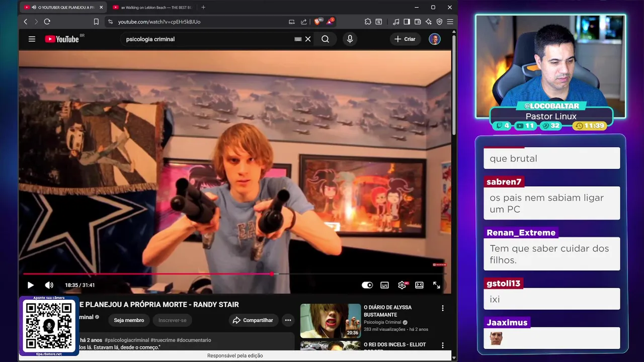The image size is (644, 362).
Task: Click the QR code tipa.rbstore.net overlay
Action: (x=49, y=326)
